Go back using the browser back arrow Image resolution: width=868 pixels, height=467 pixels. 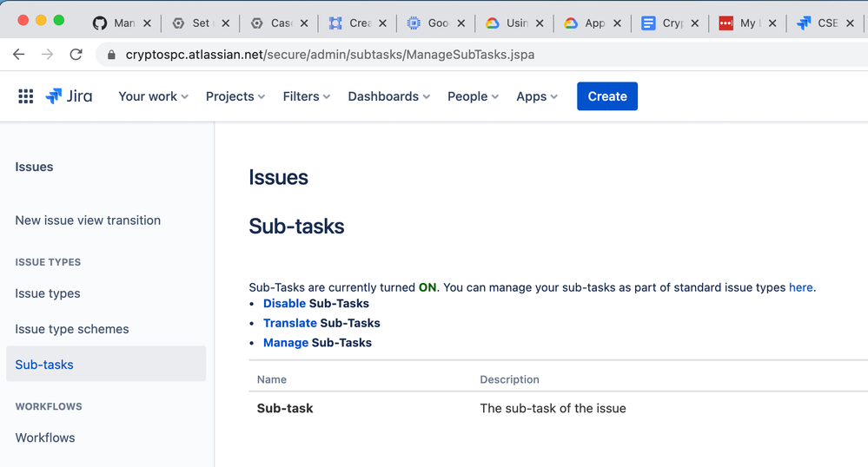point(19,54)
